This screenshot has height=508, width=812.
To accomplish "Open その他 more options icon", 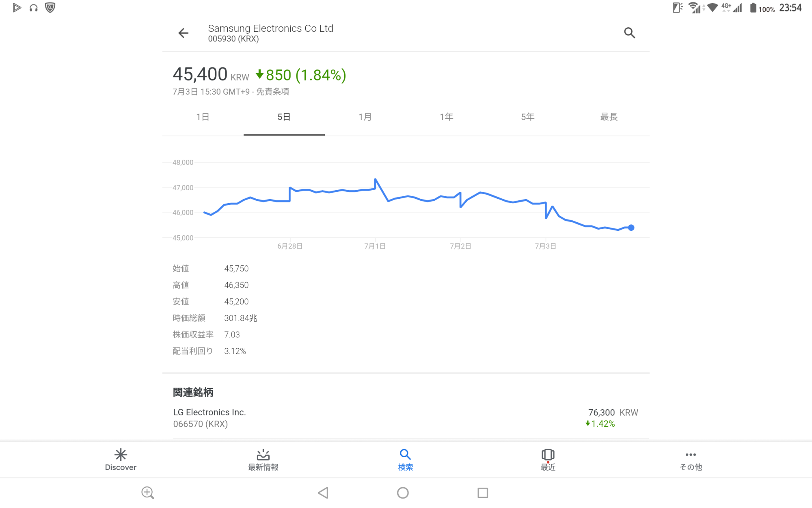I will tap(690, 454).
